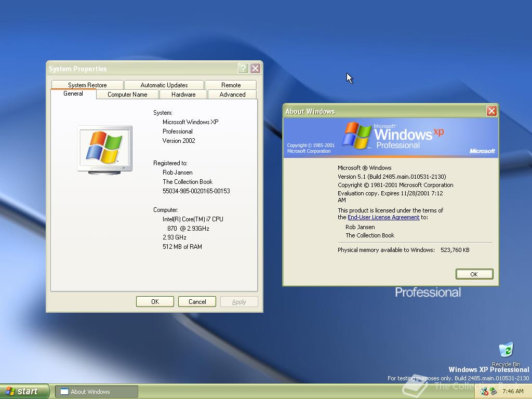Viewport: 532px width, 399px height.
Task: Click 'Microsoft Windows XP' in System Properties
Action: point(190,122)
